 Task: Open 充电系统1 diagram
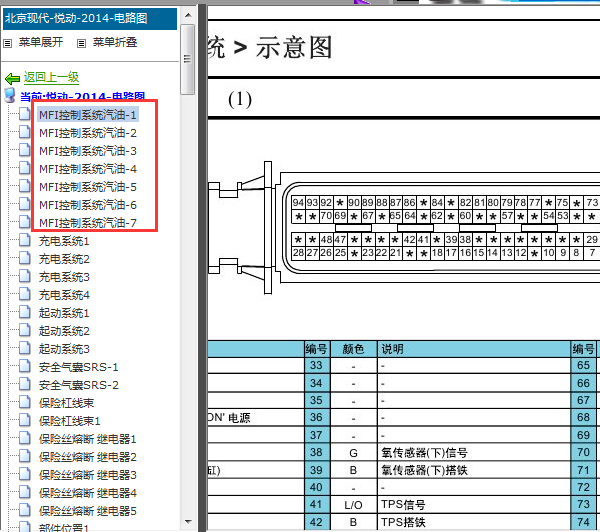pyautogui.click(x=64, y=241)
